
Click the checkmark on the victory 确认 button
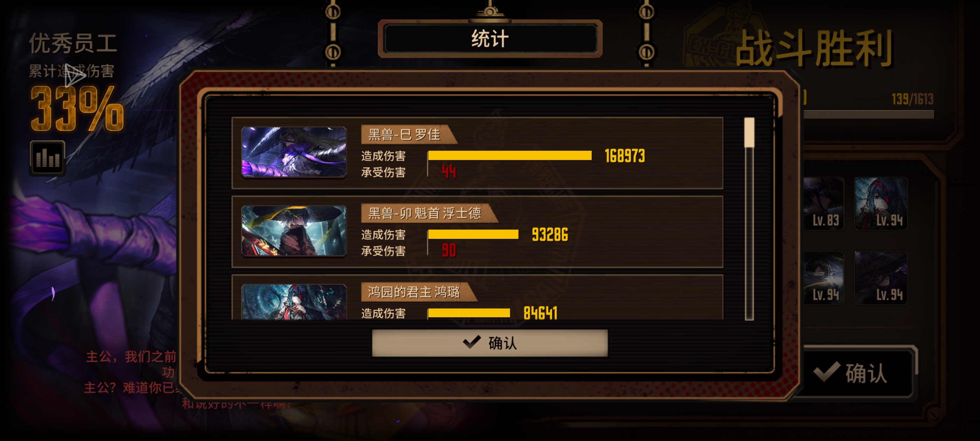pyautogui.click(x=827, y=371)
